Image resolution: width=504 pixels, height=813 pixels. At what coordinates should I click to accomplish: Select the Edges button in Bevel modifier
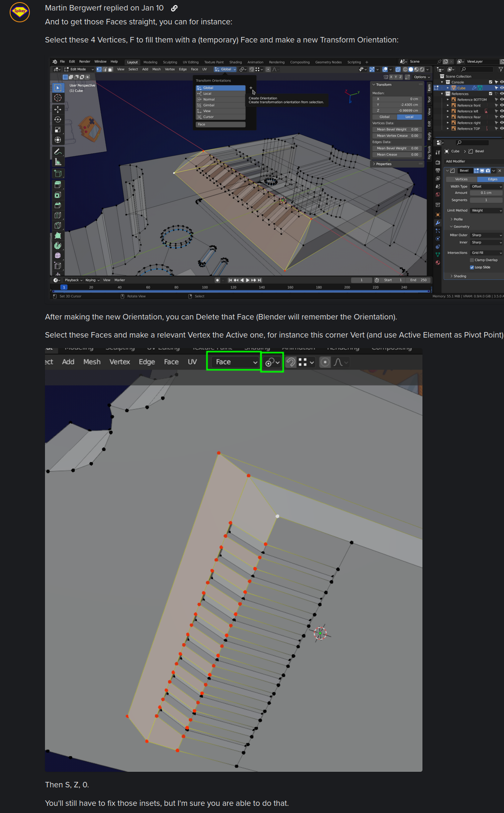491,179
